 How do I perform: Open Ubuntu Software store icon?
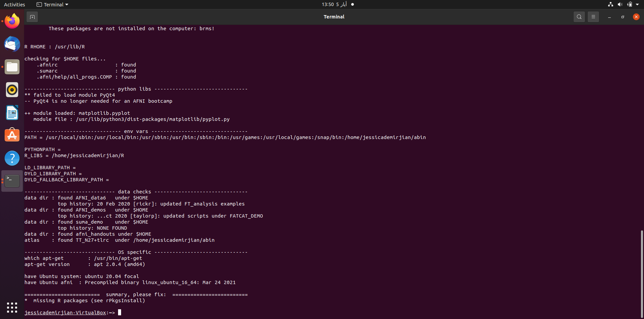(x=12, y=135)
